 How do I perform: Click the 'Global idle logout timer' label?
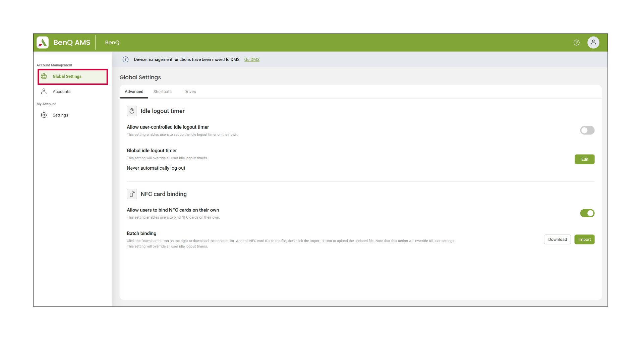pos(152,151)
